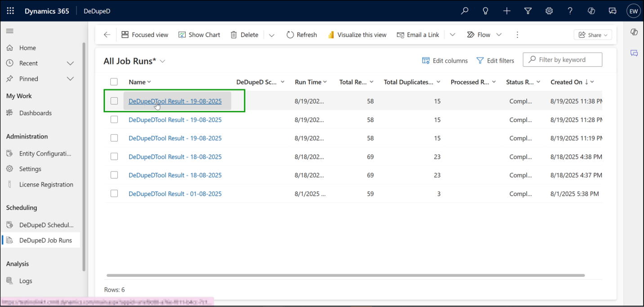Open Visualize this view

click(357, 34)
